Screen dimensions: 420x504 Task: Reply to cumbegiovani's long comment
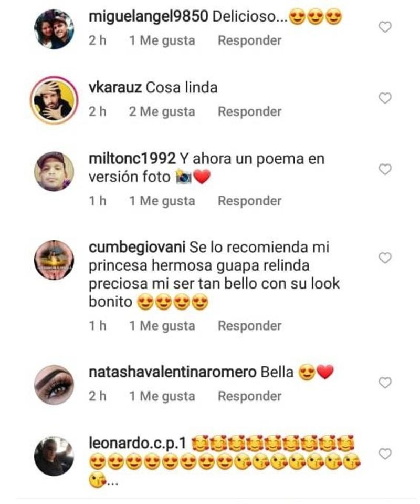249,326
